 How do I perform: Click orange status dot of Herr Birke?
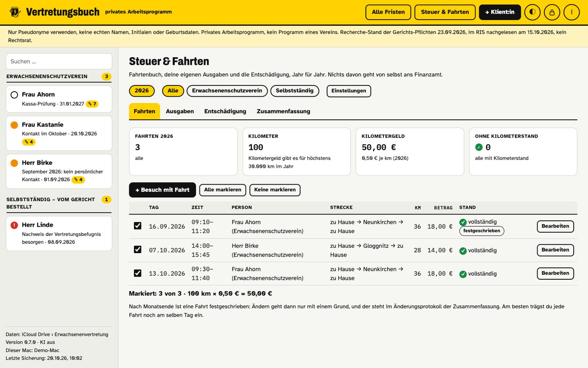coord(14,163)
